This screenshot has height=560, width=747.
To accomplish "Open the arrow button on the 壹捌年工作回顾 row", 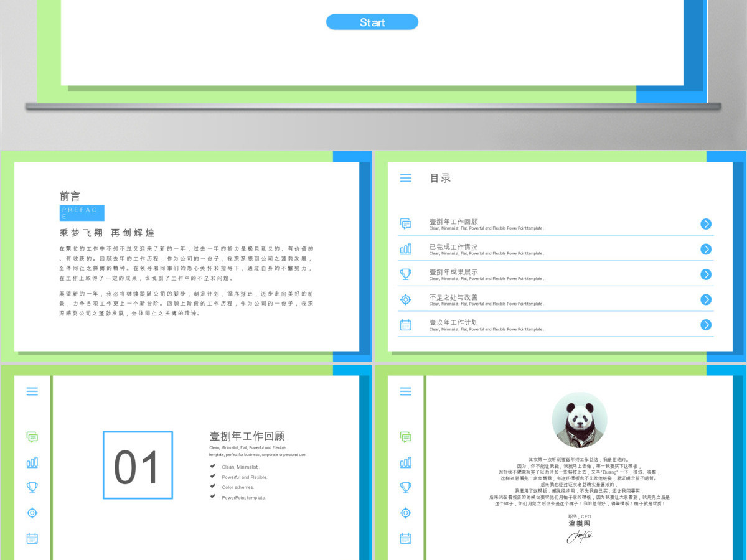I will point(706,224).
